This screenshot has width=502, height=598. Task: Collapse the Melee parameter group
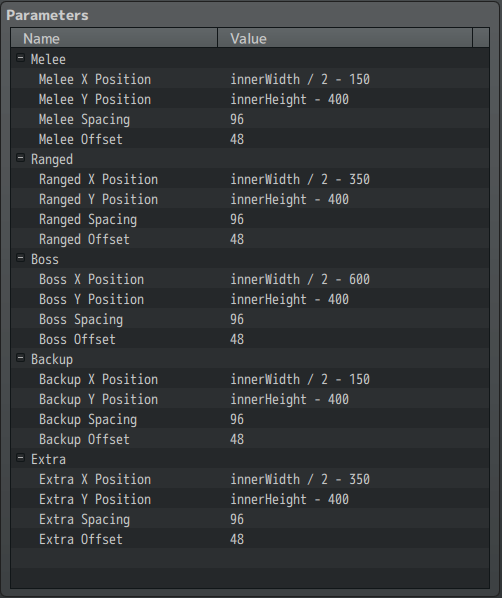tap(21, 58)
